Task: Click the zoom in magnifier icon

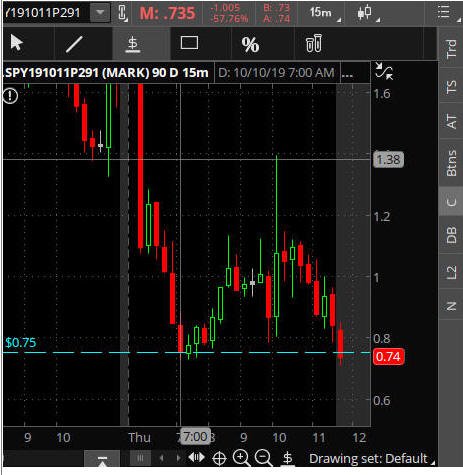Action: pyautogui.click(x=241, y=458)
